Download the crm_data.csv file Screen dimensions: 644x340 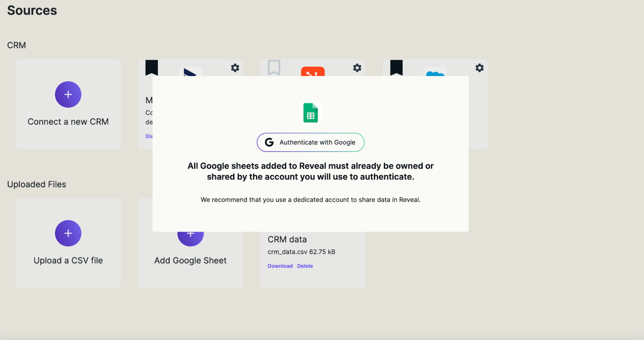point(280,266)
